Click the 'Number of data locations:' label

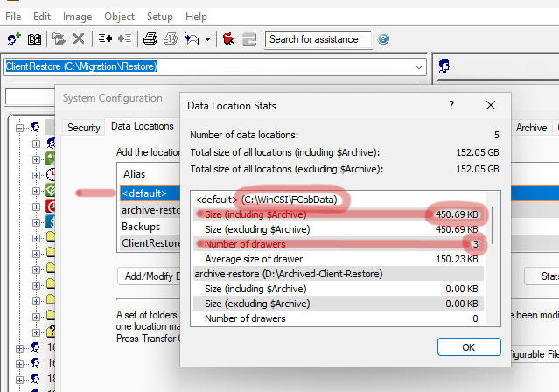(x=244, y=135)
